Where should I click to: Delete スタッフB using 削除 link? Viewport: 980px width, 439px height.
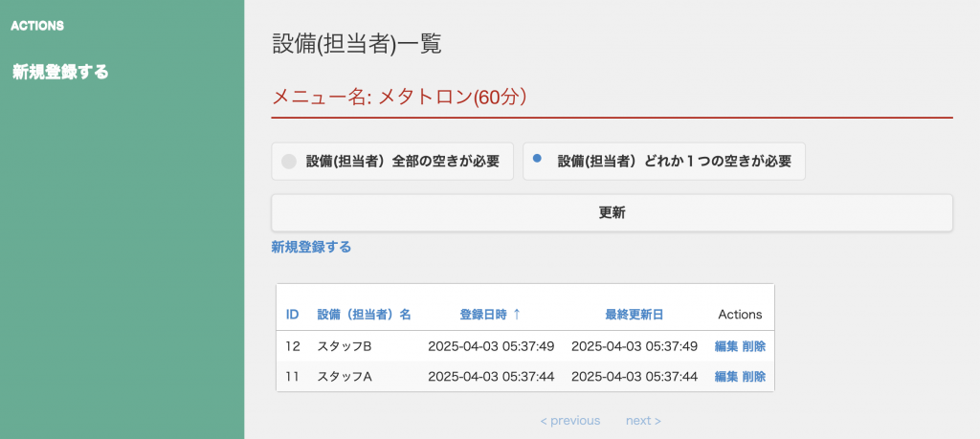tap(754, 346)
